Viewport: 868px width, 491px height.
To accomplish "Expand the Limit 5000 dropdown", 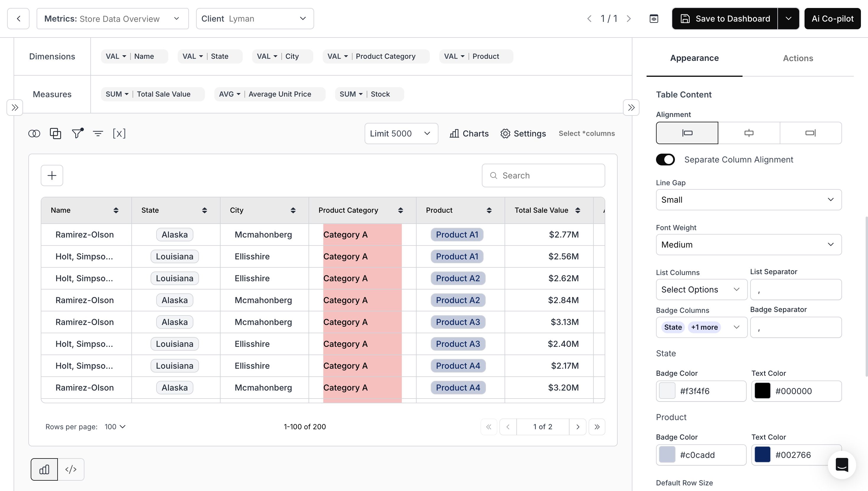I will [x=401, y=134].
